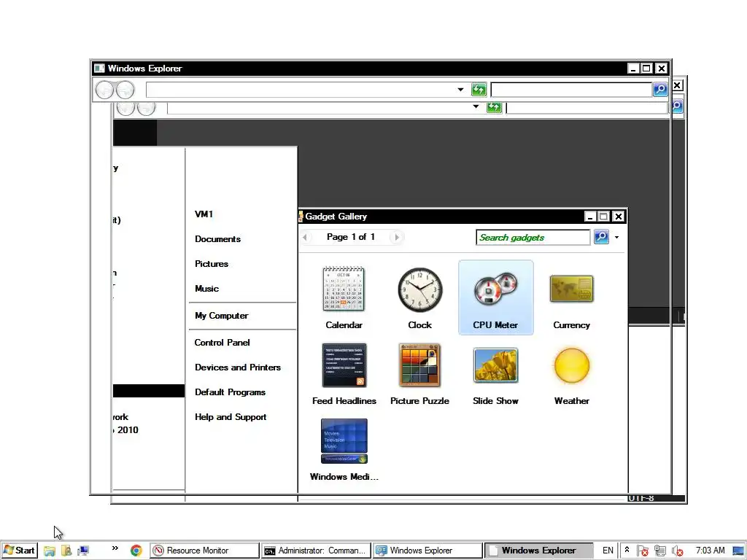Switch to Administrator Command Prompt taskbar button

click(316, 551)
